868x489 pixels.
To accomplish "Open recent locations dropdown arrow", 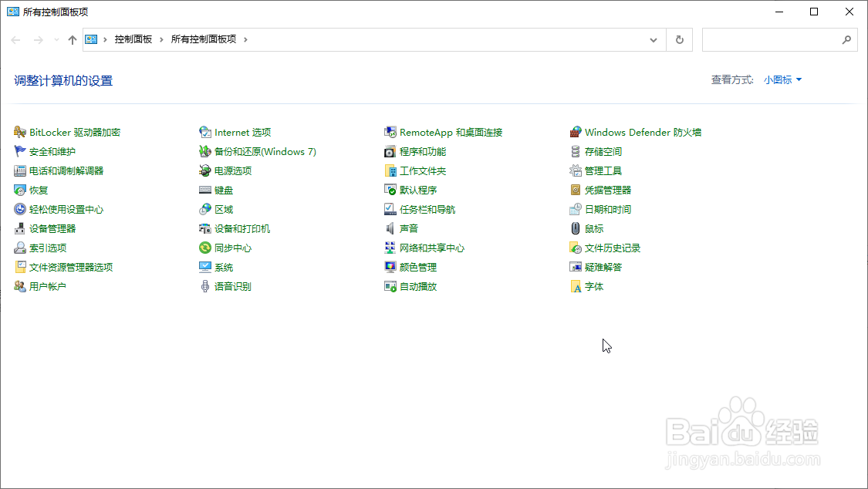I will [x=56, y=40].
